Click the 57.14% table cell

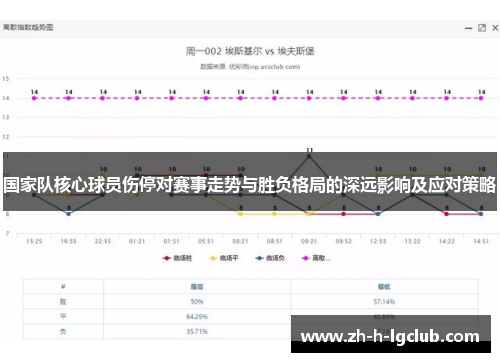(384, 302)
